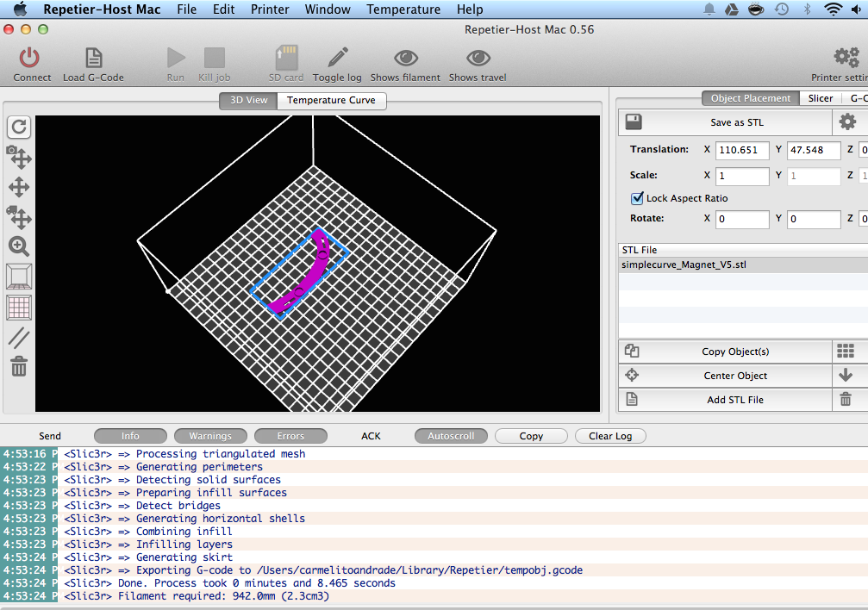The height and width of the screenshot is (610, 868).
Task: Open the Temperature menu
Action: tap(403, 9)
